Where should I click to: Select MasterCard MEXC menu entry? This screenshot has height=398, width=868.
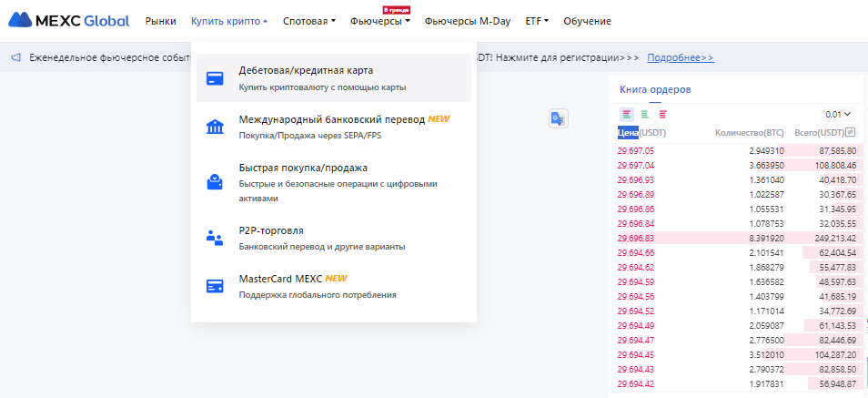point(334,286)
